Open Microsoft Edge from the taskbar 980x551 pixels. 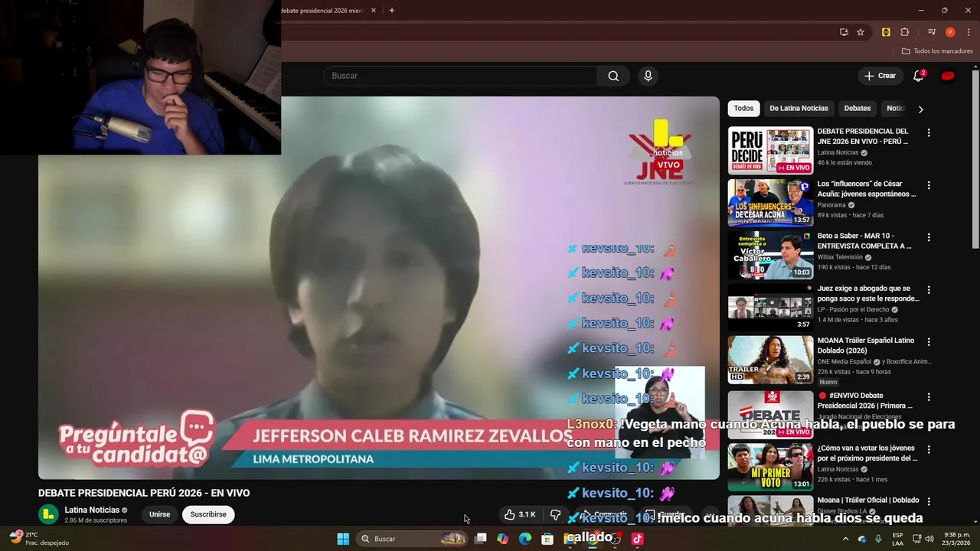[525, 539]
